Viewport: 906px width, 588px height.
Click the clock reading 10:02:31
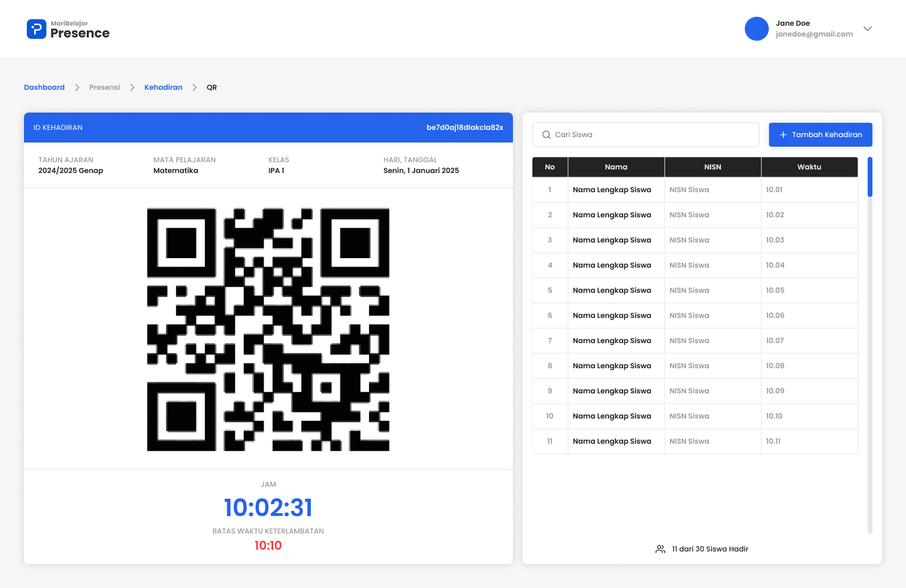click(268, 508)
